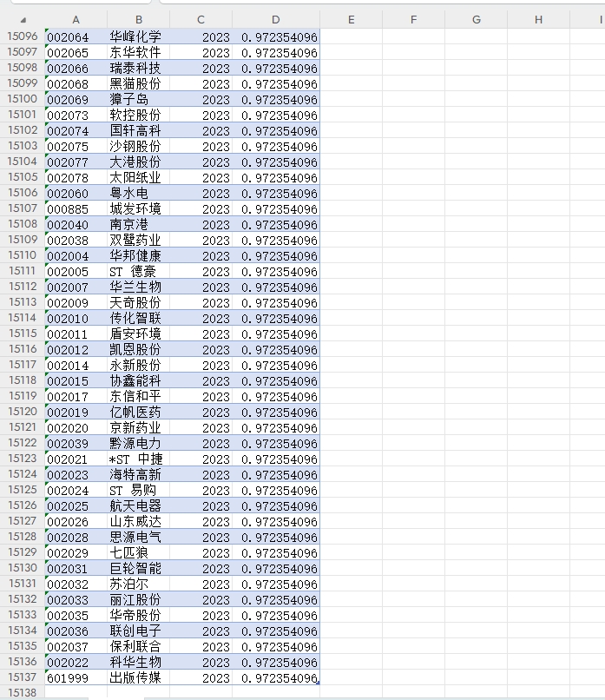Click cell containing 科华生物
Image resolution: width=605 pixels, height=700 pixels.
(138, 661)
